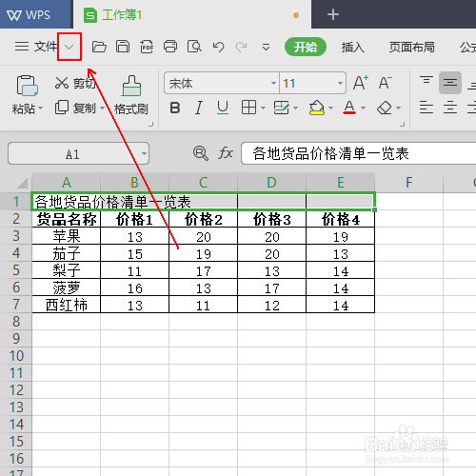Expand the font color dropdown arrow
Image resolution: width=476 pixels, height=476 pixels.
point(364,109)
